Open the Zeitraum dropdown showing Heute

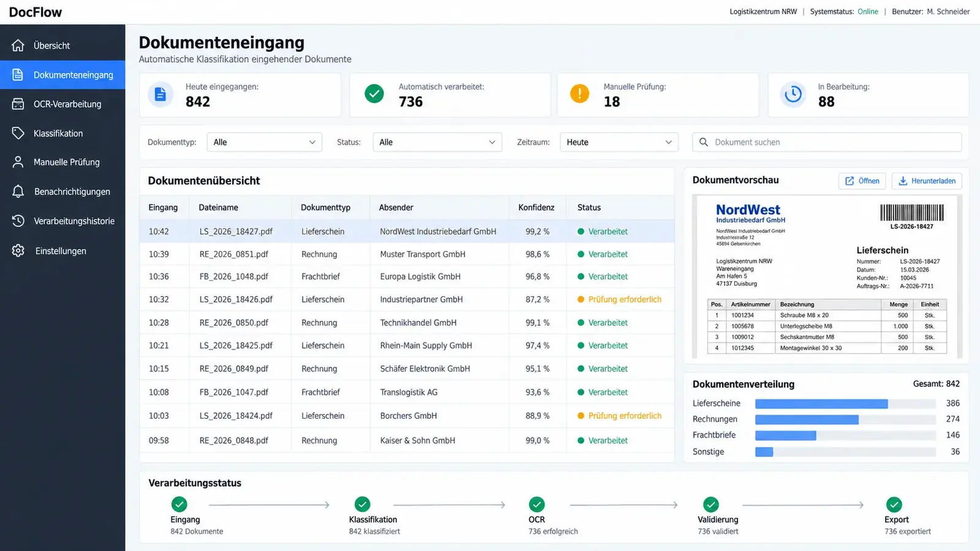coord(619,142)
